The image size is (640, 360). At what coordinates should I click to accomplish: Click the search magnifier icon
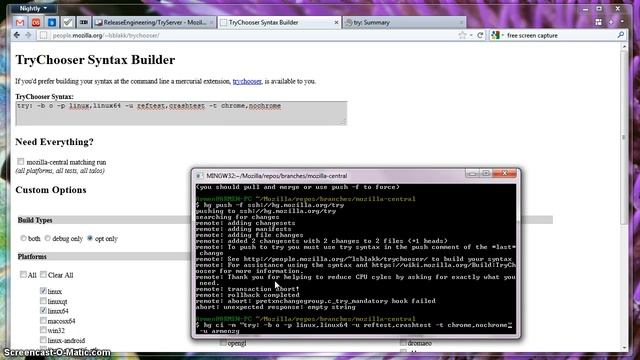[620, 36]
